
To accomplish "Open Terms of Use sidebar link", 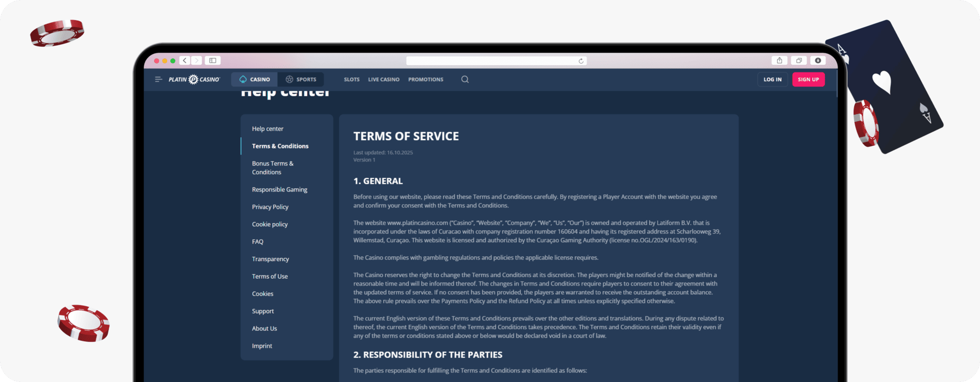I will (x=270, y=276).
